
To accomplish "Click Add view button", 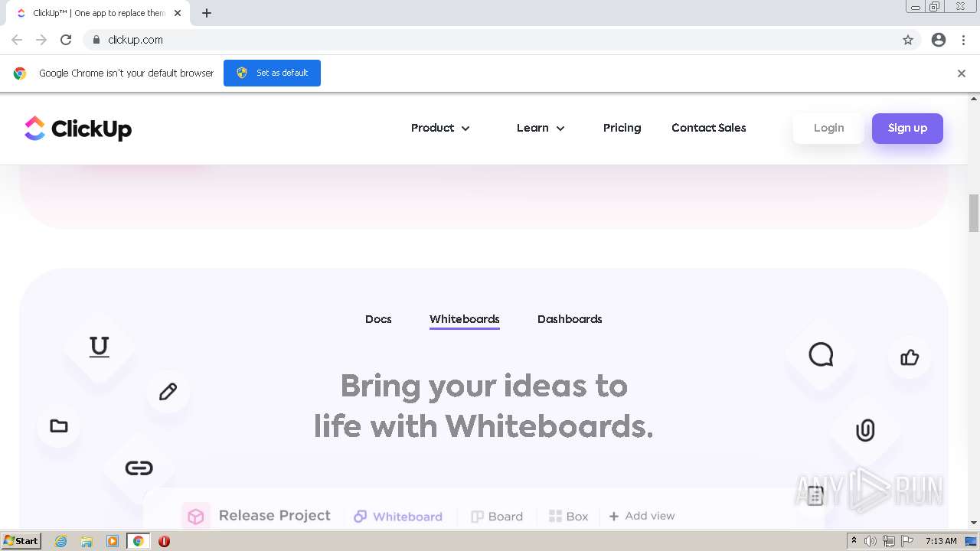I will pyautogui.click(x=642, y=516).
